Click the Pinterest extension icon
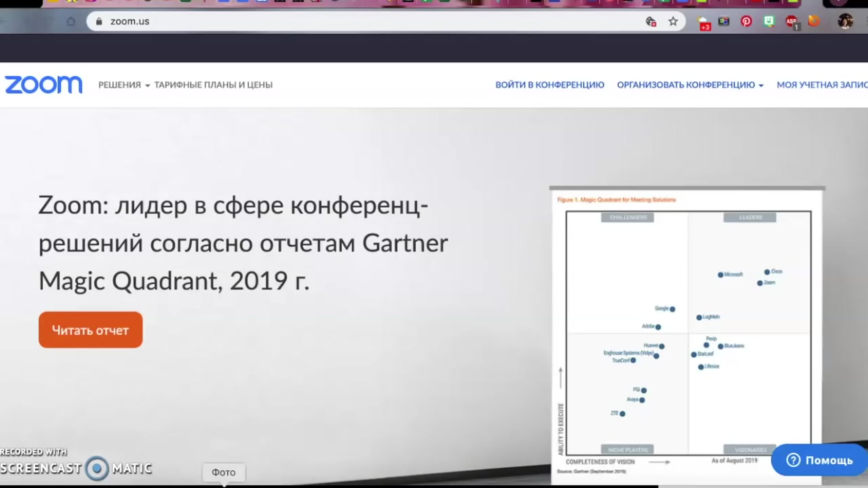This screenshot has height=488, width=868. click(746, 22)
